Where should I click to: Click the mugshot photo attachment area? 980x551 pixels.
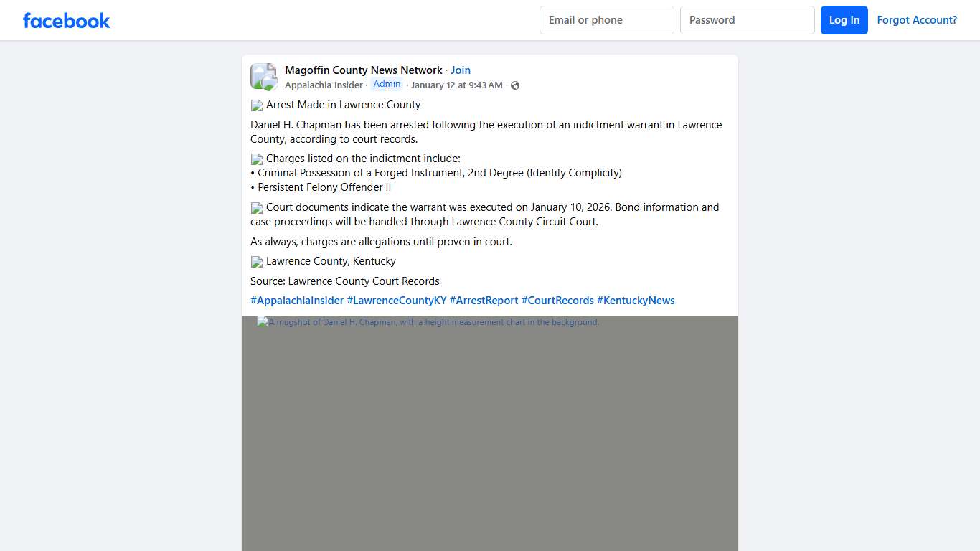490,430
